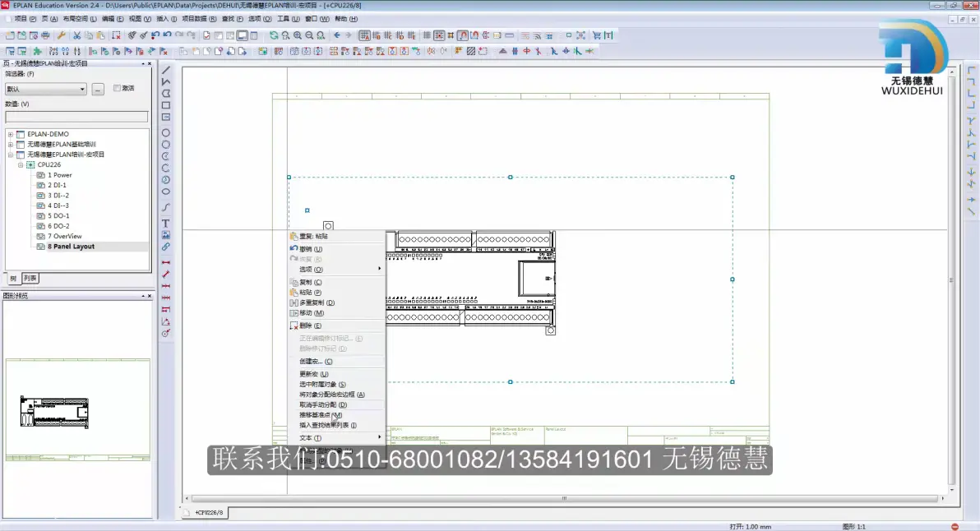Go back with the blue left arrow
Viewport: 980px width, 531px height.
337,35
